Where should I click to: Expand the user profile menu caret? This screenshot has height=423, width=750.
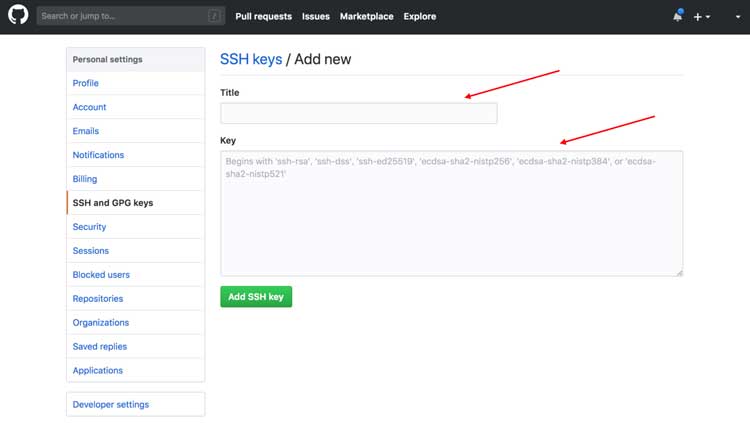pyautogui.click(x=738, y=17)
